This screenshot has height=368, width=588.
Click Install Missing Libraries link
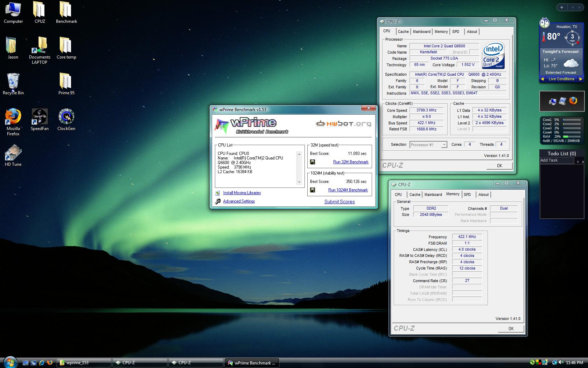[x=242, y=193]
